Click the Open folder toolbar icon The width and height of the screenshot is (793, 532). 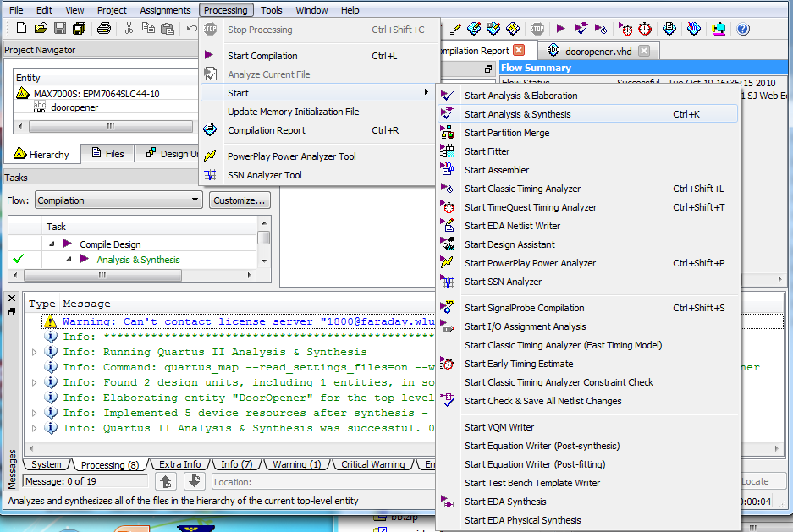pyautogui.click(x=41, y=28)
